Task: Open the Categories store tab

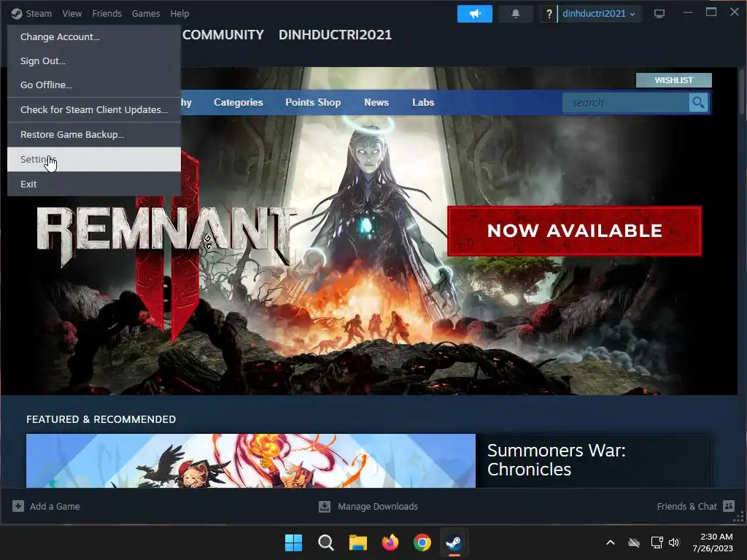Action: click(239, 102)
